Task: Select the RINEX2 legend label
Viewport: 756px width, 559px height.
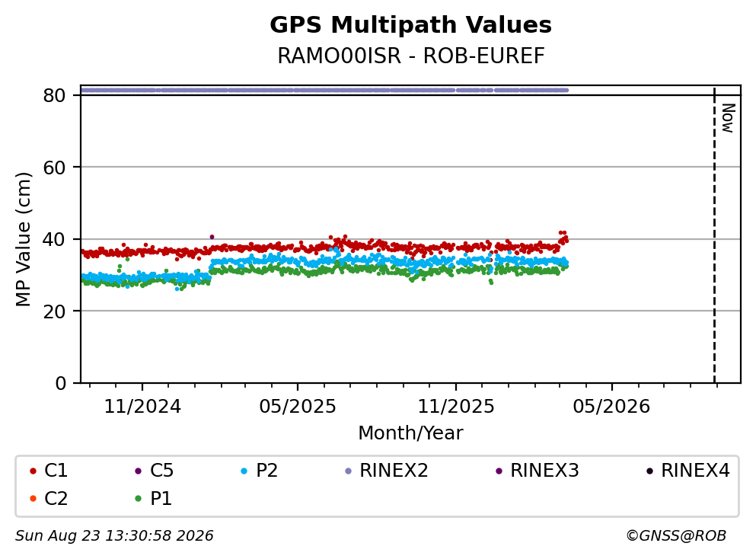Action: coord(394,470)
